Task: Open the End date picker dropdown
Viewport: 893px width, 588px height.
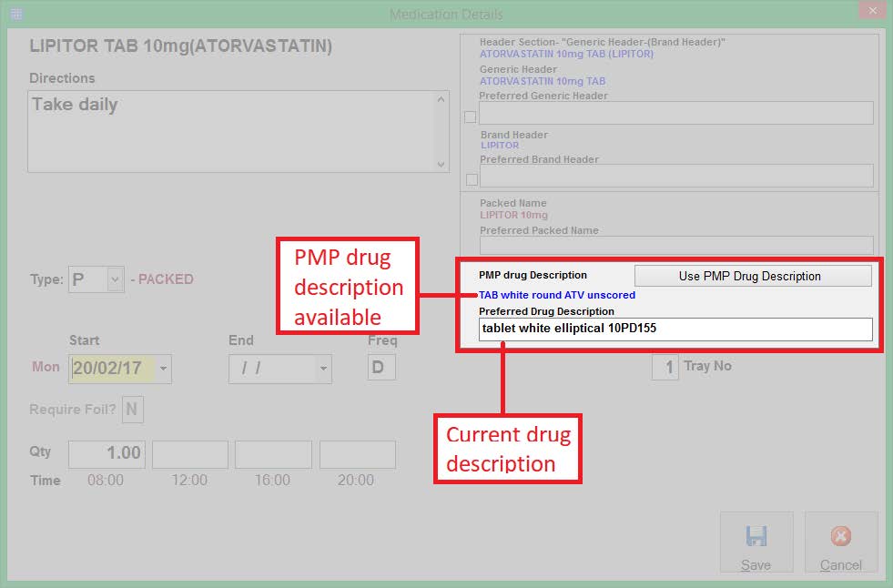Action: [x=323, y=369]
